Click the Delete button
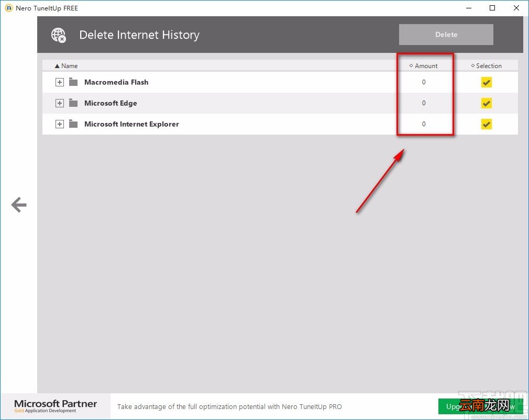This screenshot has height=420, width=529. tap(446, 35)
